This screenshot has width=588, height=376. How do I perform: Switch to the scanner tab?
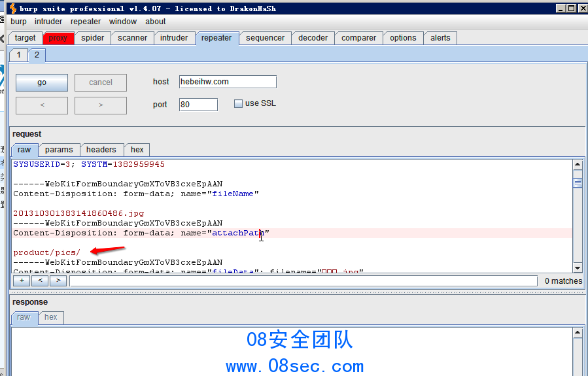[x=132, y=38]
